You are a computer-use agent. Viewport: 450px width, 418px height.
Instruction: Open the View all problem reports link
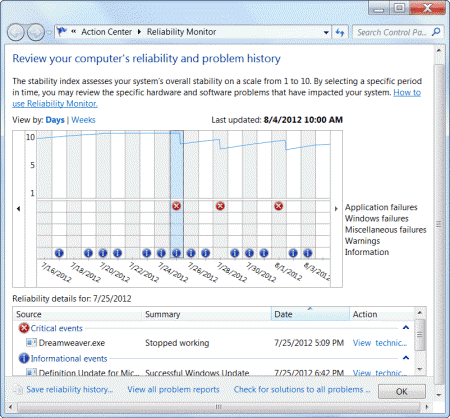tap(173, 389)
